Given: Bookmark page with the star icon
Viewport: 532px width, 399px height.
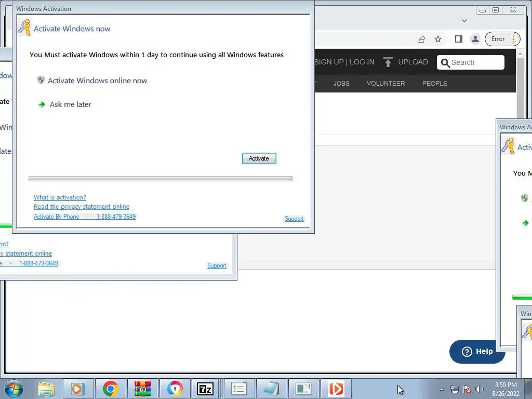Looking at the screenshot, I should 438,39.
